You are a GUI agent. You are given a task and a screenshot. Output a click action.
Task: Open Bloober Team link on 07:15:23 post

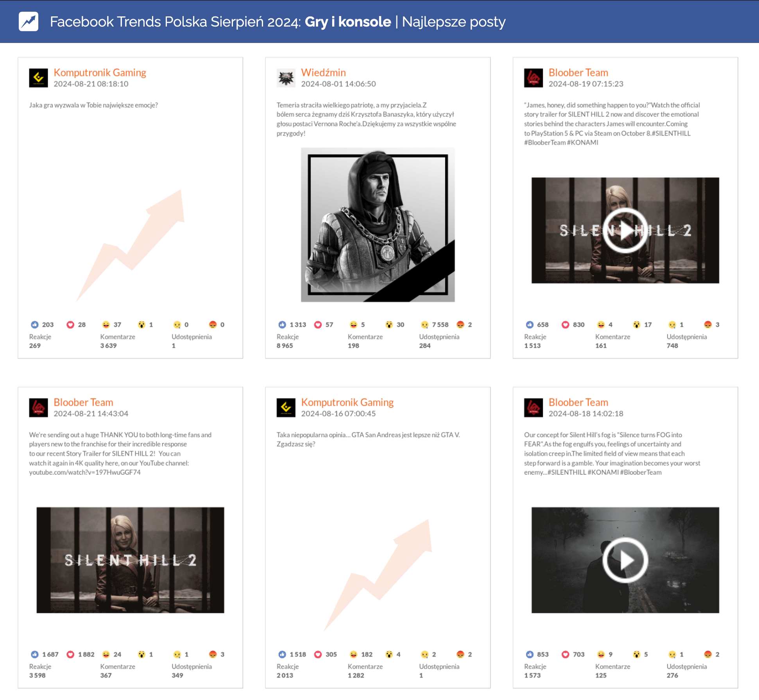coord(578,73)
